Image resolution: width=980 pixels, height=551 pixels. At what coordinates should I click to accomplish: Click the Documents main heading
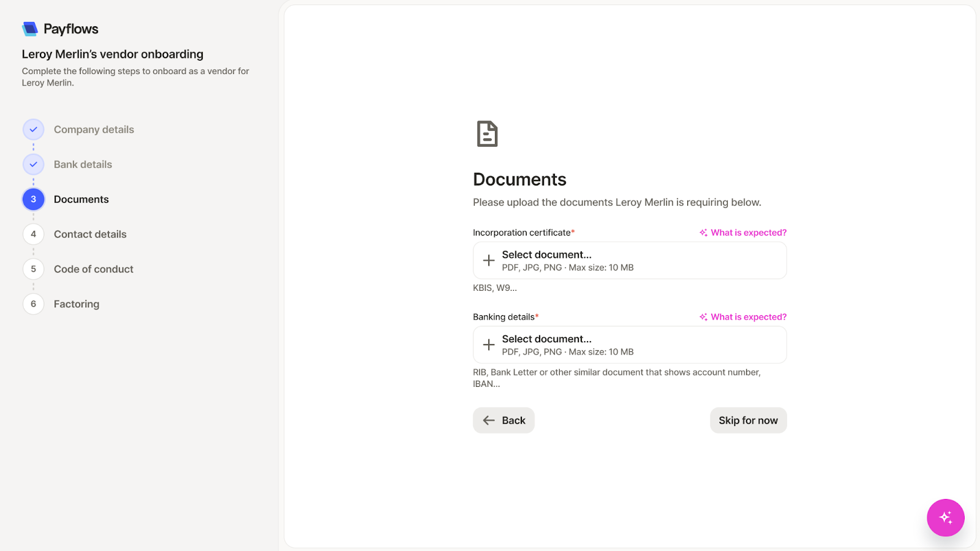[x=519, y=179]
